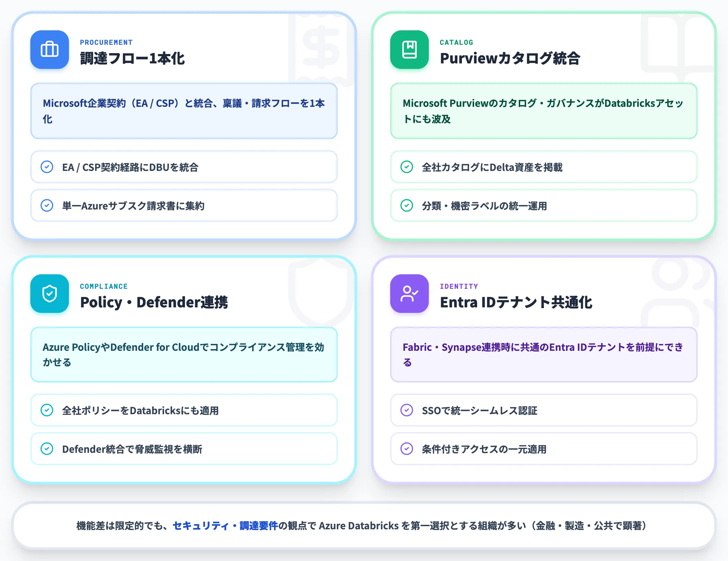Click check icon beside 分類・機密ラベルの統一運用

coord(407,205)
